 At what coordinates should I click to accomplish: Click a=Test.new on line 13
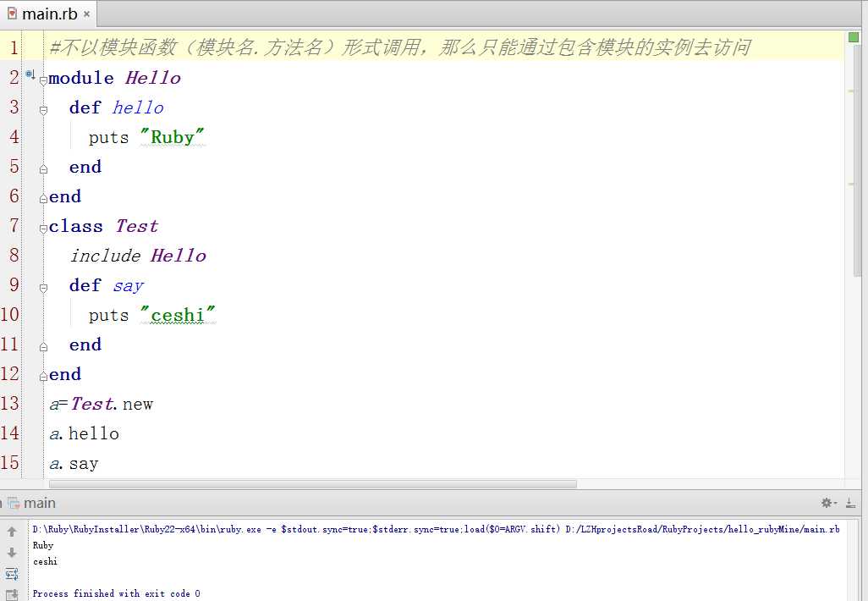(102, 404)
